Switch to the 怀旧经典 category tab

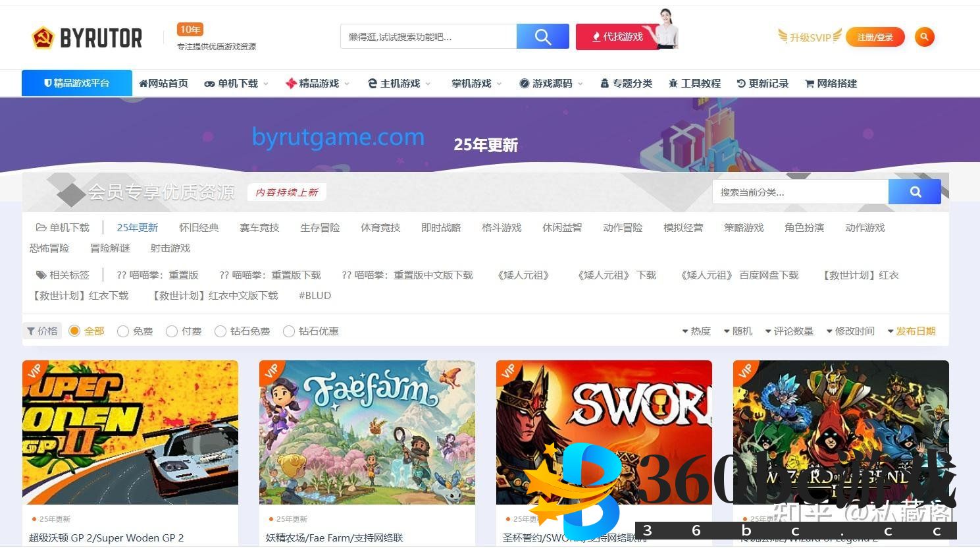[199, 228]
